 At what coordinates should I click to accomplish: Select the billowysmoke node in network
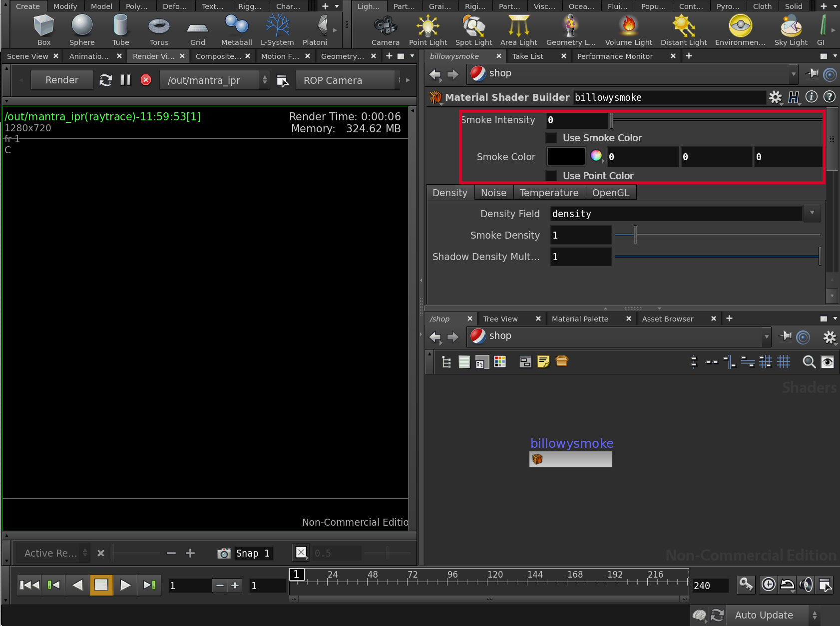[x=570, y=459]
